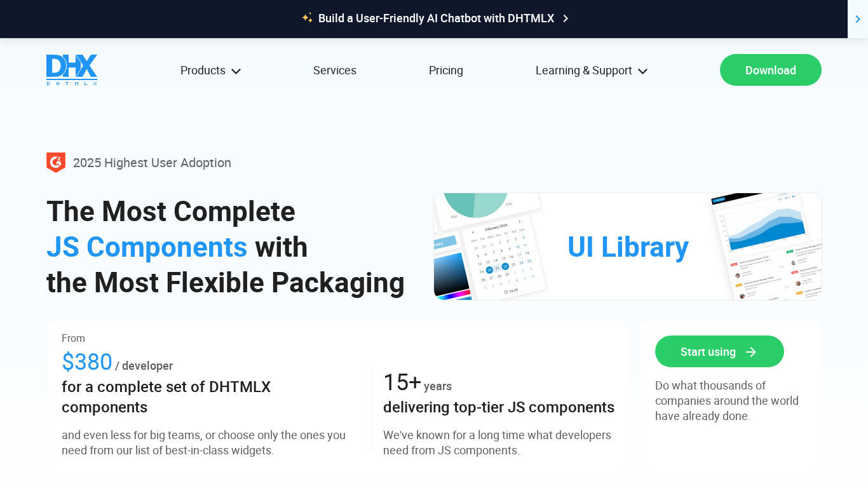Click the "15+" years figure

402,383
